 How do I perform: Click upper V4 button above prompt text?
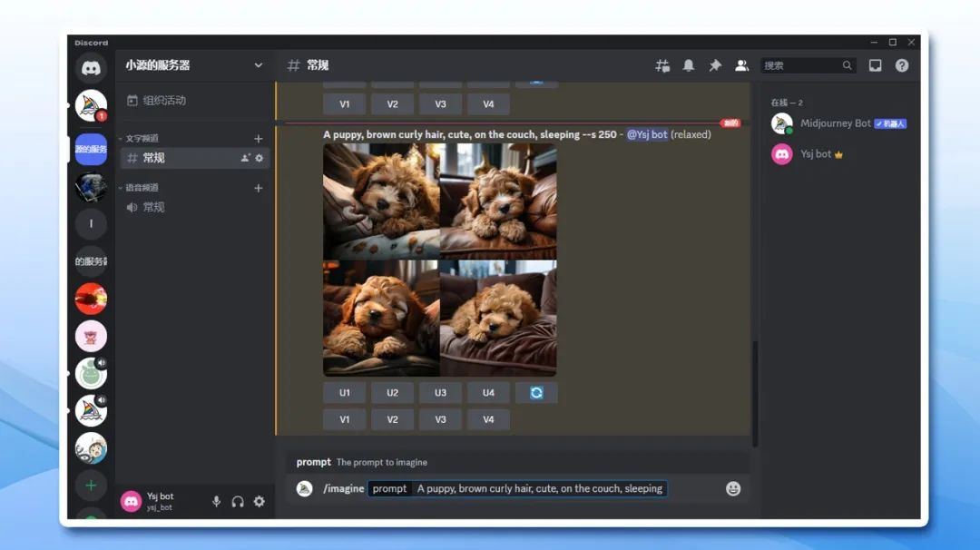pos(488,103)
